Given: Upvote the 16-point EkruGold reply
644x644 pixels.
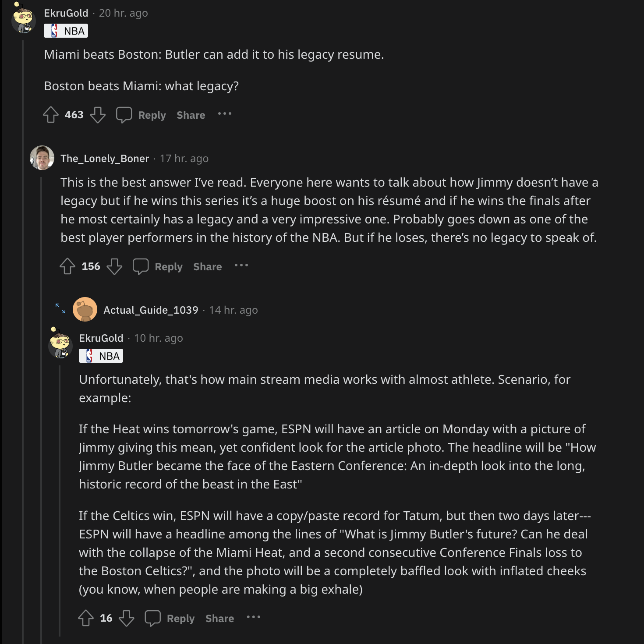Looking at the screenshot, I should pos(86,618).
